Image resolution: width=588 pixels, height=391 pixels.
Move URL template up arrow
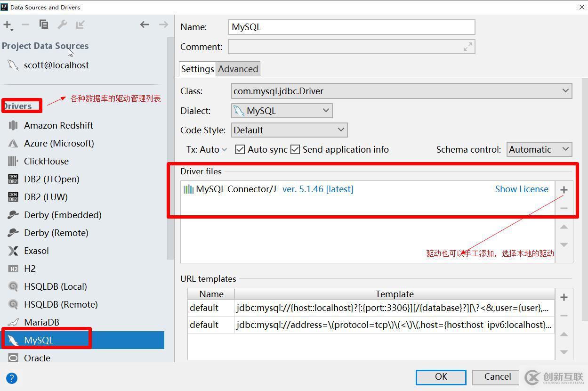(564, 334)
